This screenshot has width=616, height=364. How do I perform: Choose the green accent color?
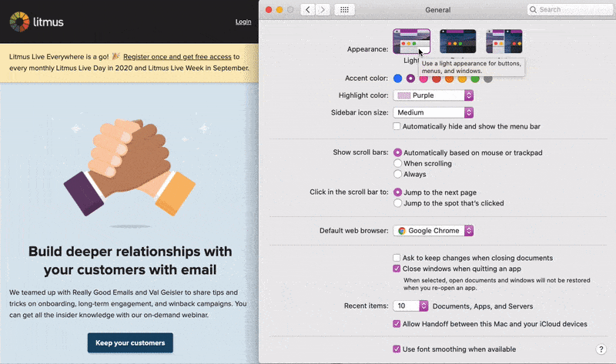click(x=475, y=79)
